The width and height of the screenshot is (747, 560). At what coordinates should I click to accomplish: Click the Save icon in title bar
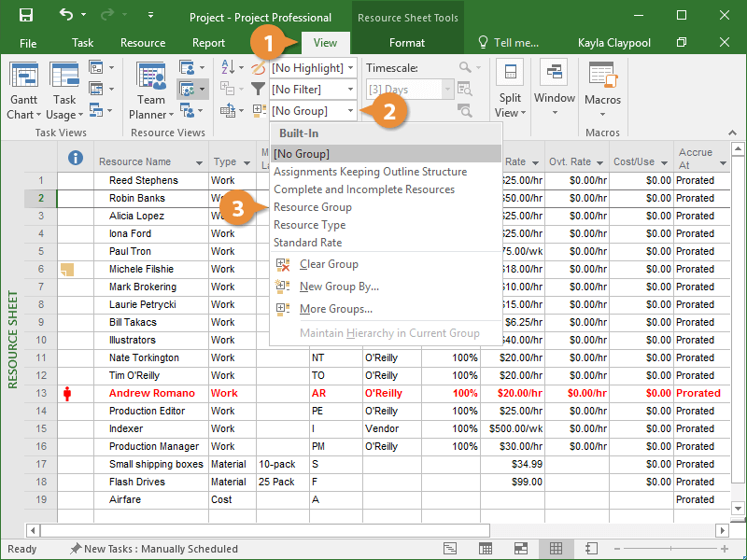coord(25,16)
